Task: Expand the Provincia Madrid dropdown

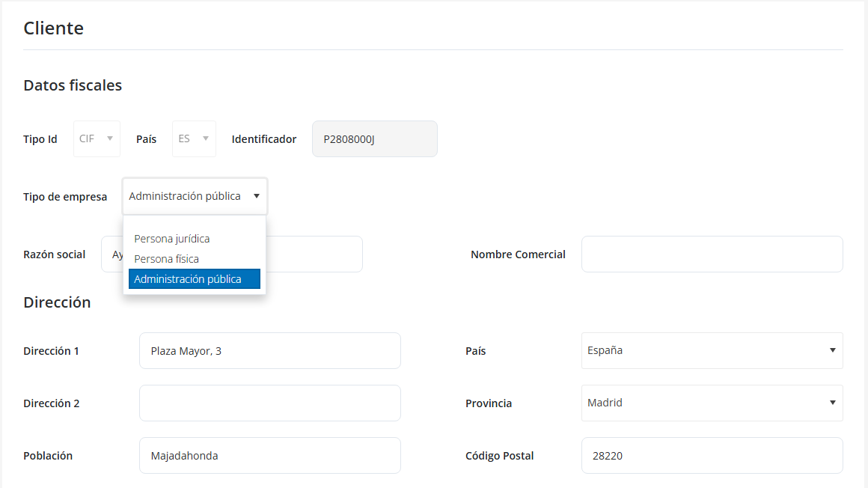Action: 712,403
